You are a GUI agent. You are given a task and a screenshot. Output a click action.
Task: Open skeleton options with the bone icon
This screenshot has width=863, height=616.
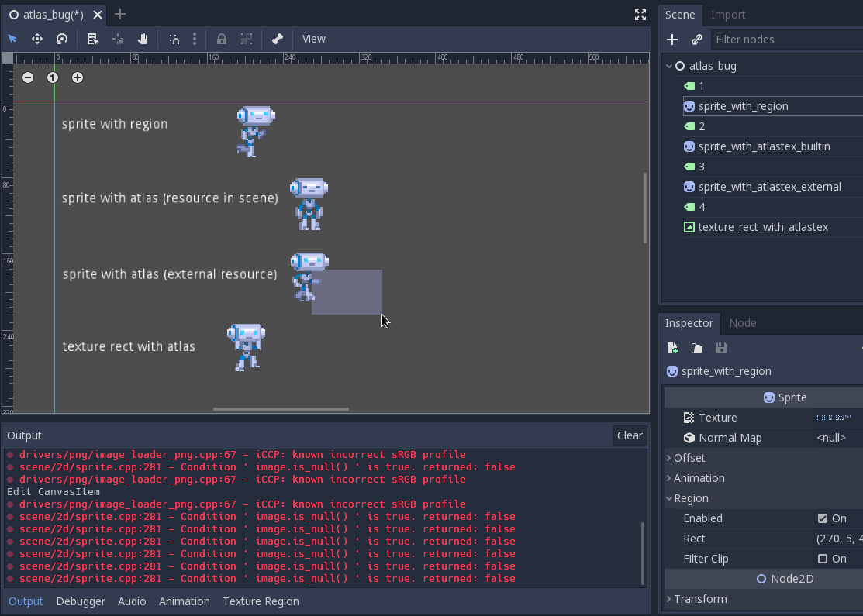[277, 38]
